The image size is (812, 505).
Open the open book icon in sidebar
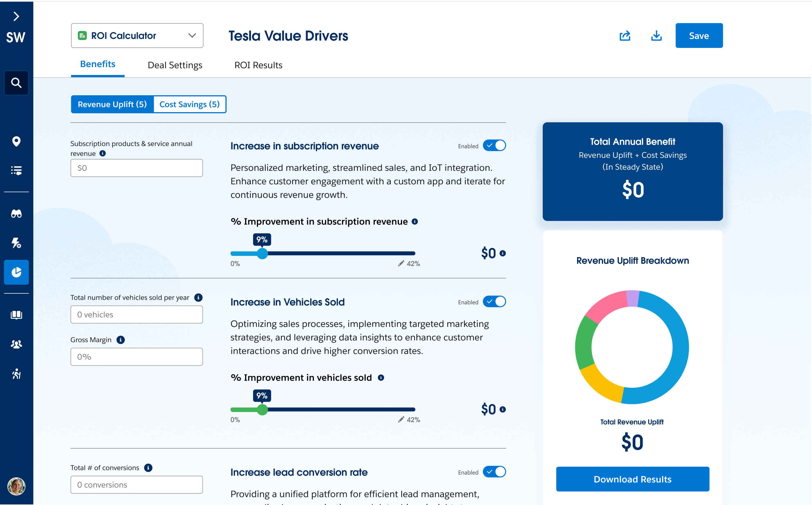(16, 315)
